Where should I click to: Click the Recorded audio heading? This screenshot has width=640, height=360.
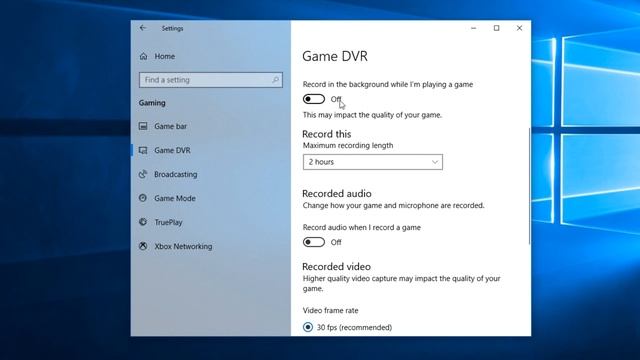click(337, 193)
